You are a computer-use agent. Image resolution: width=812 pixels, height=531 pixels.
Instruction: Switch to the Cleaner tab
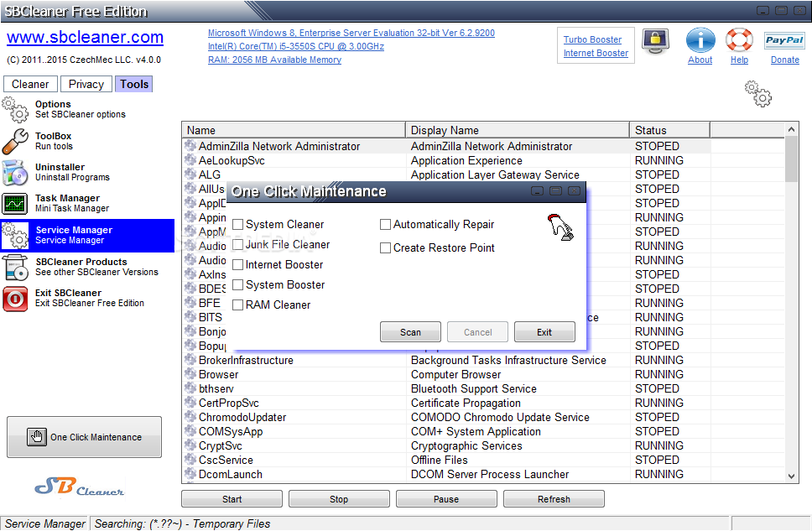coord(30,84)
